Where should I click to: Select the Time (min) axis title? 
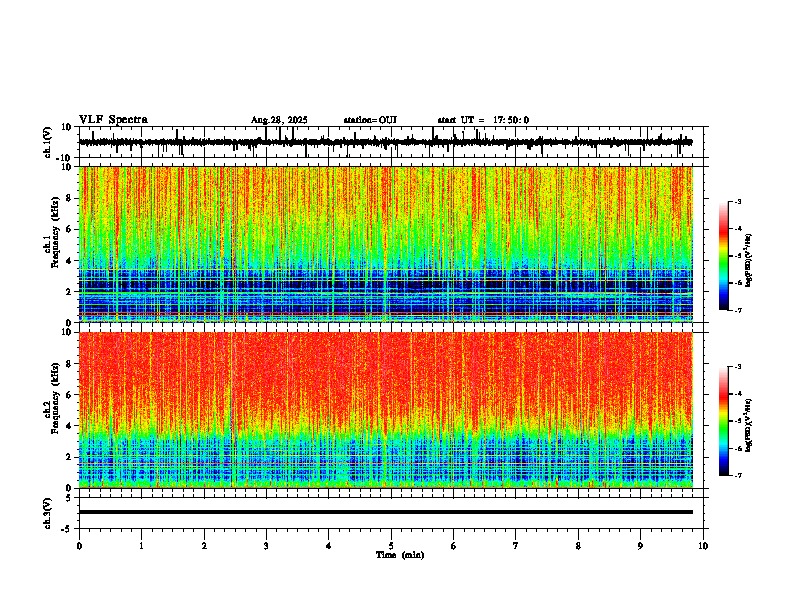pyautogui.click(x=400, y=555)
